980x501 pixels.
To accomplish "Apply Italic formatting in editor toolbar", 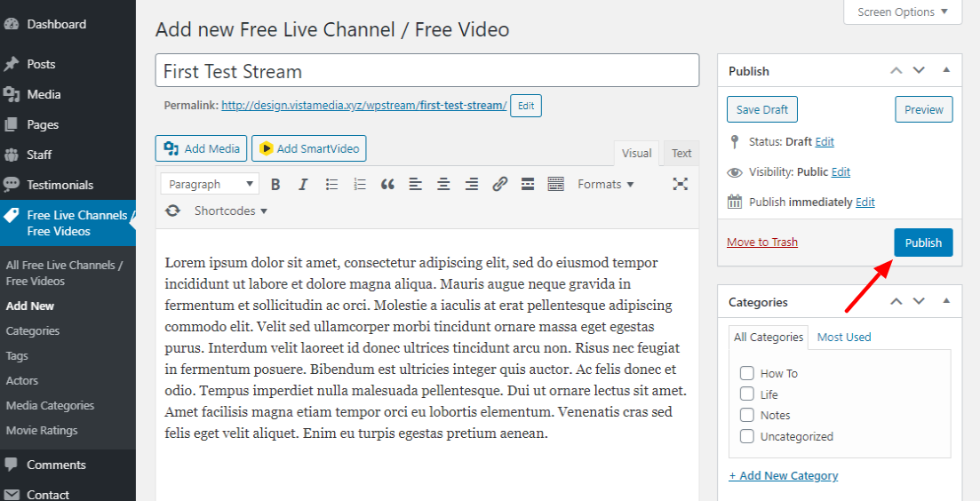I will tap(303, 185).
